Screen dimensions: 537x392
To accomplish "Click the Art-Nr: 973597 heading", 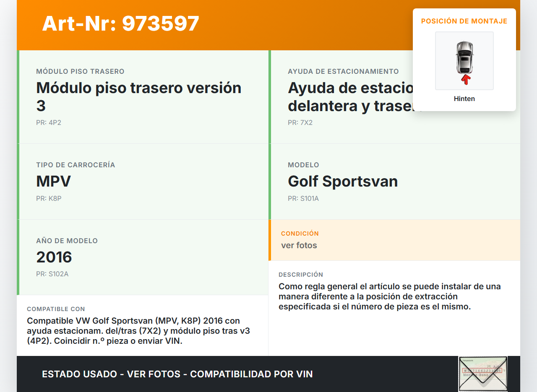I will pyautogui.click(x=120, y=23).
